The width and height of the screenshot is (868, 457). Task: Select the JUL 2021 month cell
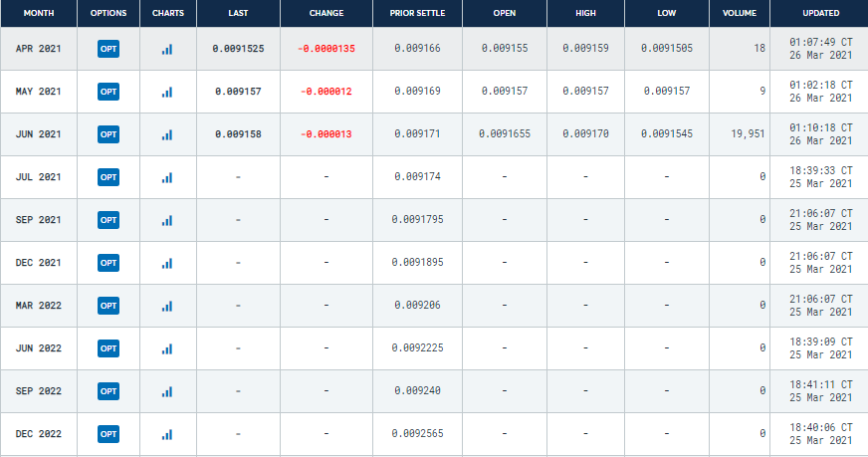tap(38, 177)
